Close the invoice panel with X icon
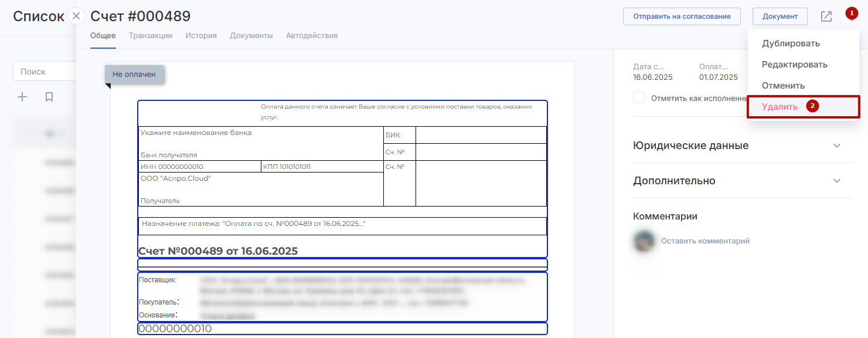The height and width of the screenshot is (338, 868). coord(76,16)
